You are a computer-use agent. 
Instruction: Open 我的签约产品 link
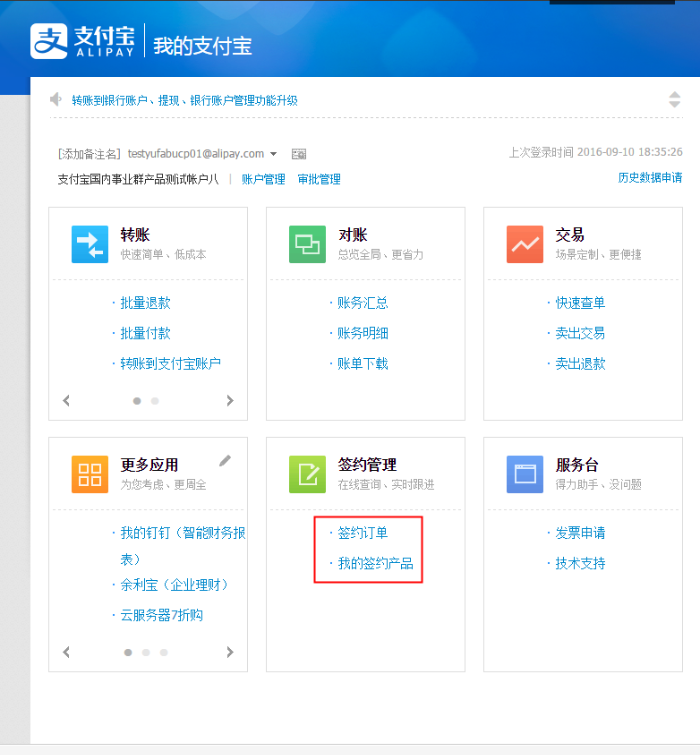coord(376,563)
